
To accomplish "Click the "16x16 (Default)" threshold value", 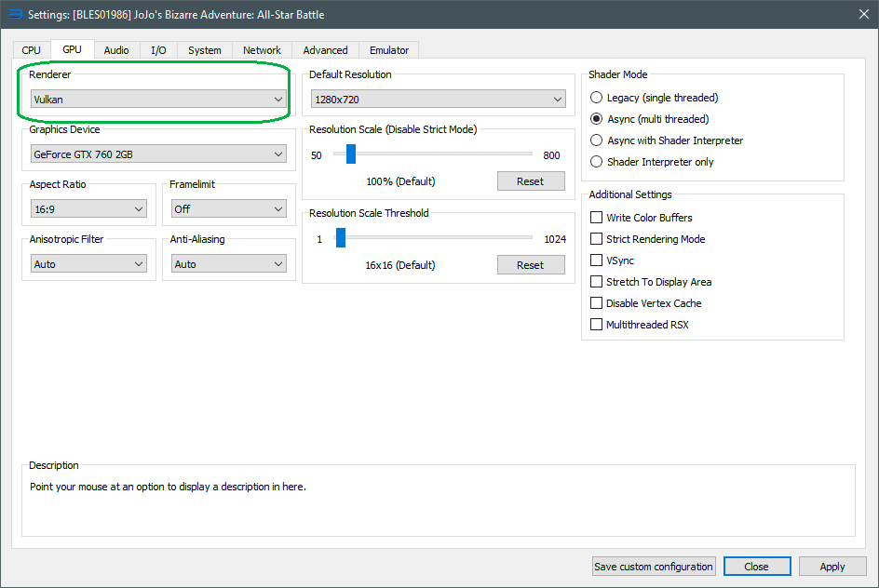I will [x=400, y=265].
